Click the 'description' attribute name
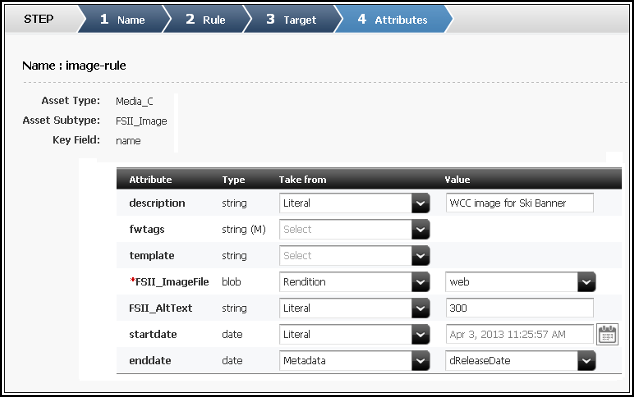This screenshot has width=634, height=397. point(157,203)
